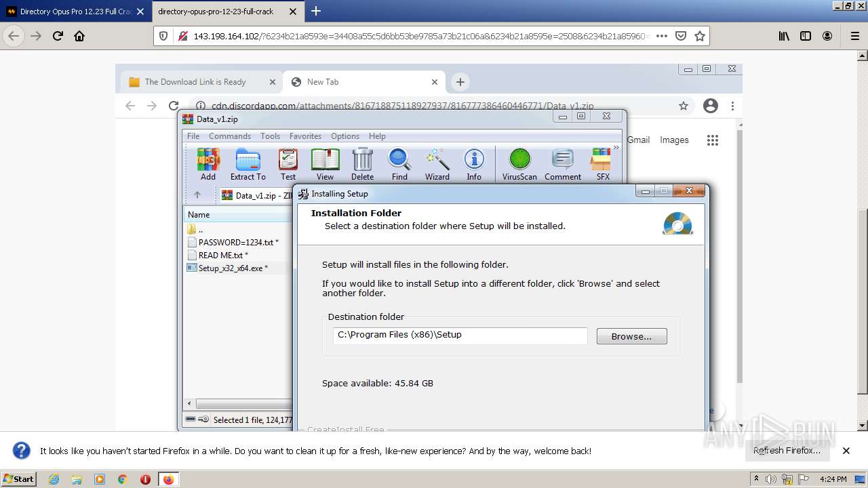Bookmark page in inner Chrome
Image resolution: width=868 pixels, height=488 pixels.
[684, 106]
